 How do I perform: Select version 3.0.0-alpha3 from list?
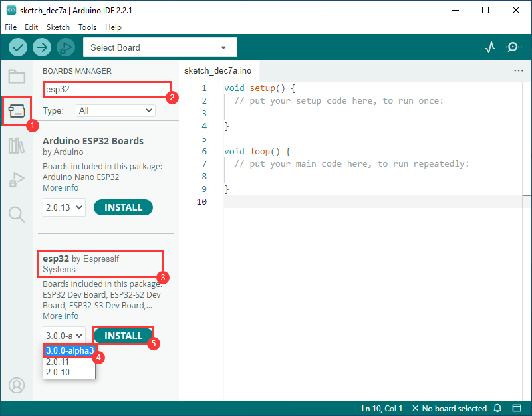pos(70,351)
